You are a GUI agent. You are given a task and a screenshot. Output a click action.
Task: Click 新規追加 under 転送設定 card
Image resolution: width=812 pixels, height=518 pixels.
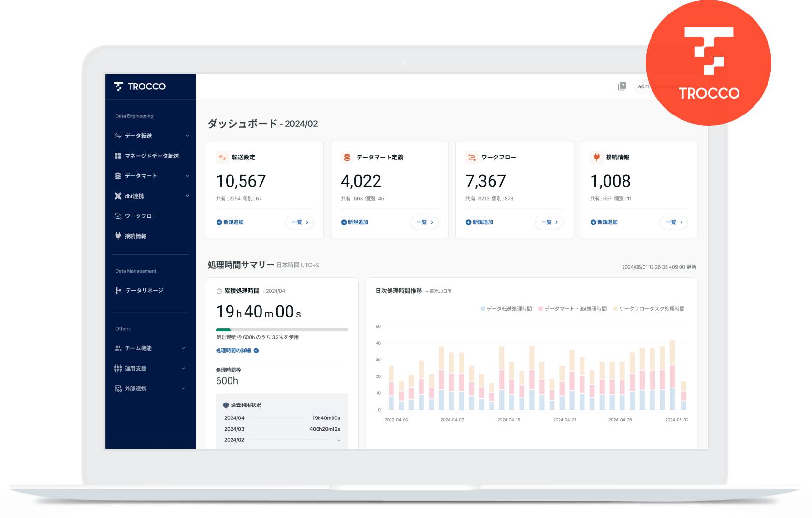230,222
